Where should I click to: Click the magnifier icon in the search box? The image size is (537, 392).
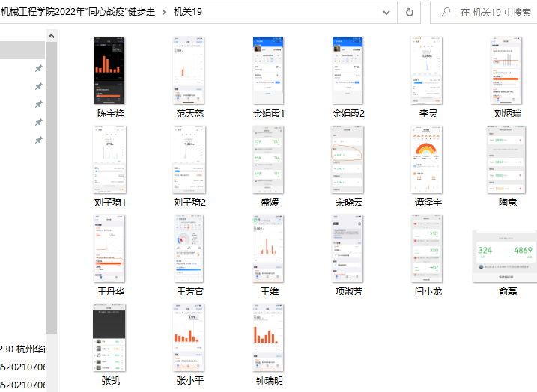446,12
